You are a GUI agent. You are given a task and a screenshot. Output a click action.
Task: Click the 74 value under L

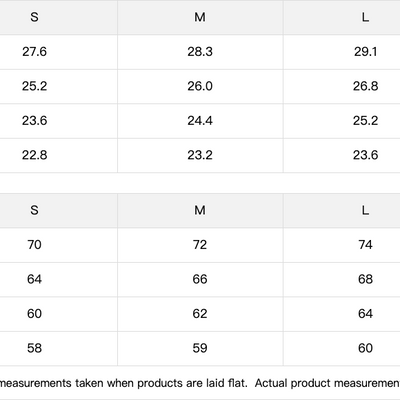[x=365, y=245]
